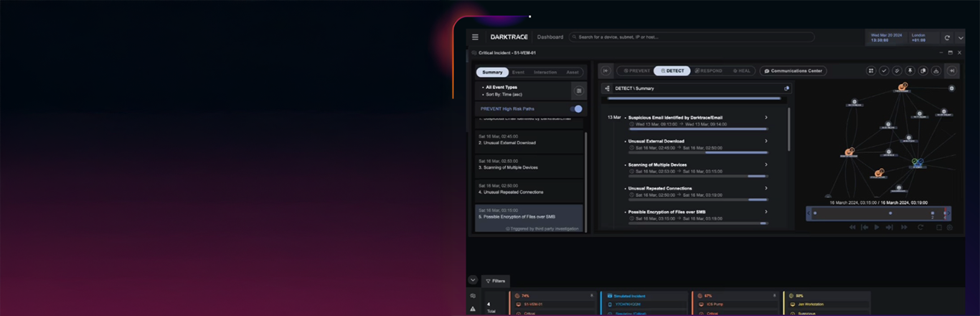Expand the Scanning of Multiple Devices entry

pos(766,164)
